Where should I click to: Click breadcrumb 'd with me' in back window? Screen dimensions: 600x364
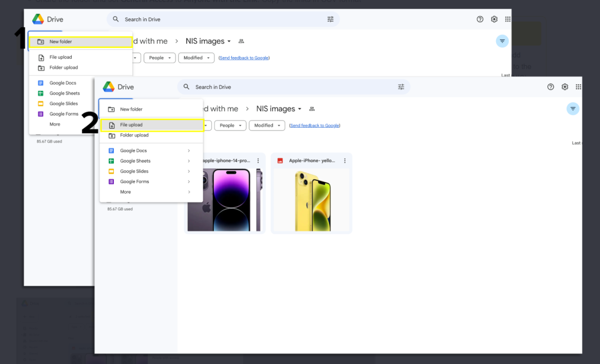tap(150, 41)
